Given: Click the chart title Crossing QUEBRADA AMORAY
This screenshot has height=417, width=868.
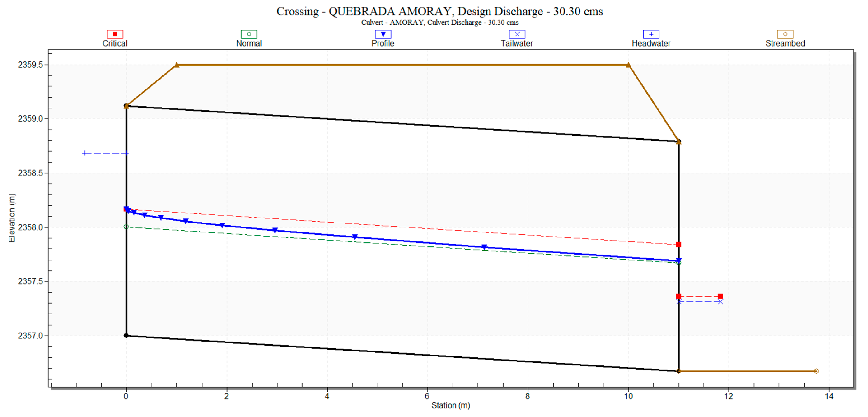Looking at the screenshot, I should click(x=439, y=12).
